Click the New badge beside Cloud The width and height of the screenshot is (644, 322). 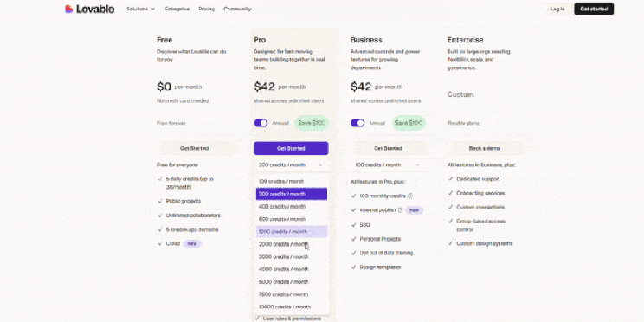[x=192, y=243]
